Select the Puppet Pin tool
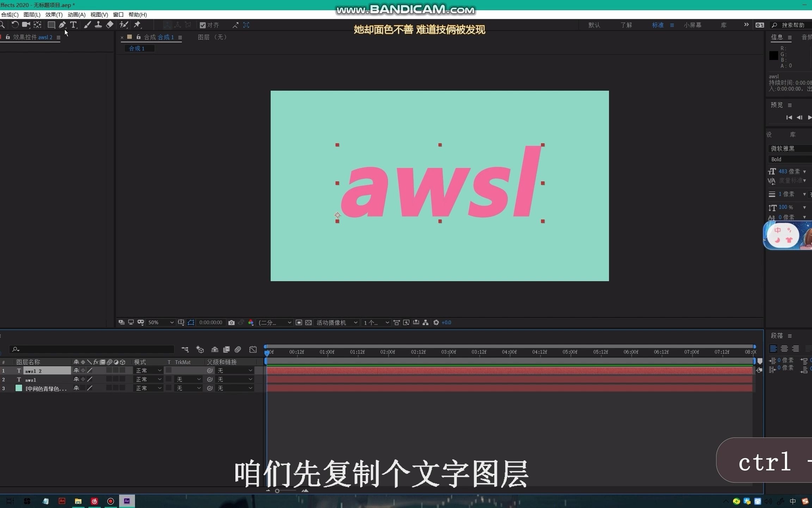Viewport: 812px width, 508px height. coord(137,25)
